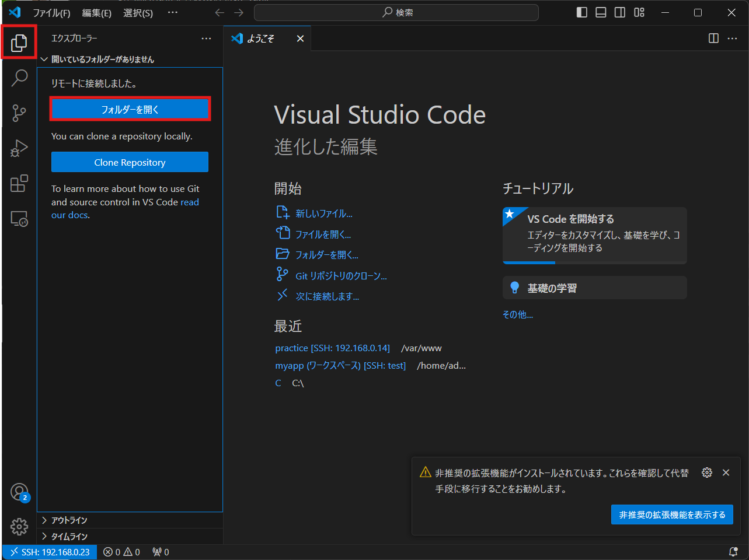Select the Source Control icon
The image size is (749, 560).
[19, 113]
